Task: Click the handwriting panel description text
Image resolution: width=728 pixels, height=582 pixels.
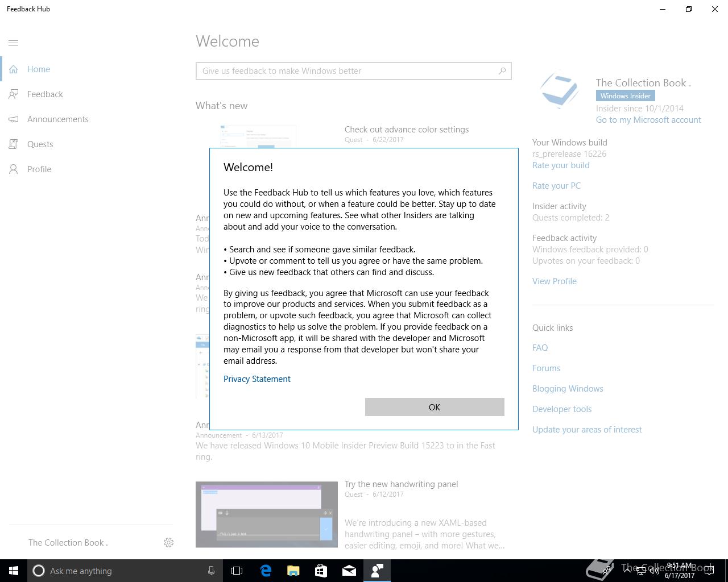Action: [424, 534]
